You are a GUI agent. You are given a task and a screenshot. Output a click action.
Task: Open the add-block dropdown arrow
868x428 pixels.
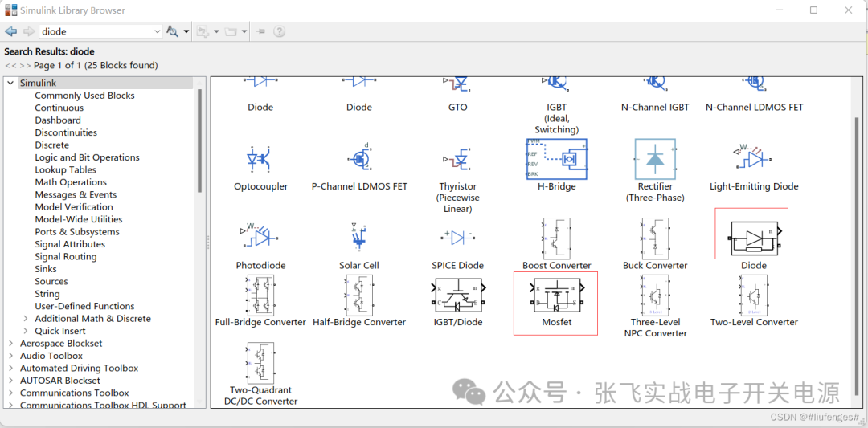216,31
